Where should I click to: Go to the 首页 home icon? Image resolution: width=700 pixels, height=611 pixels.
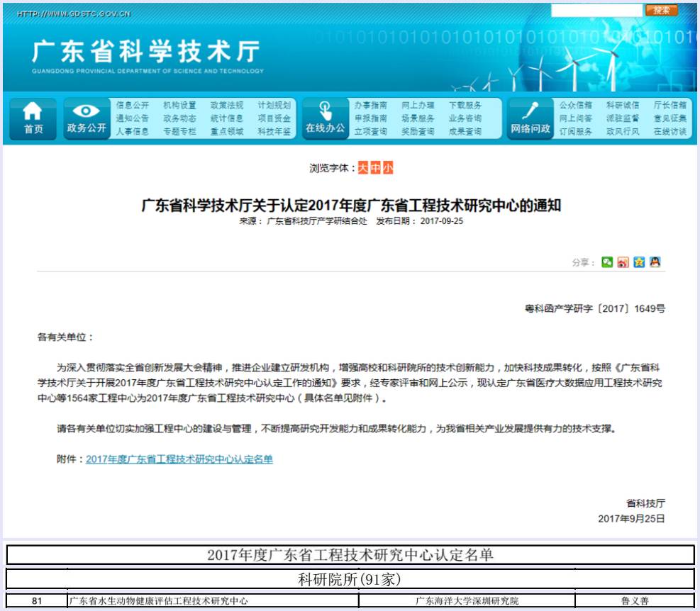33,118
